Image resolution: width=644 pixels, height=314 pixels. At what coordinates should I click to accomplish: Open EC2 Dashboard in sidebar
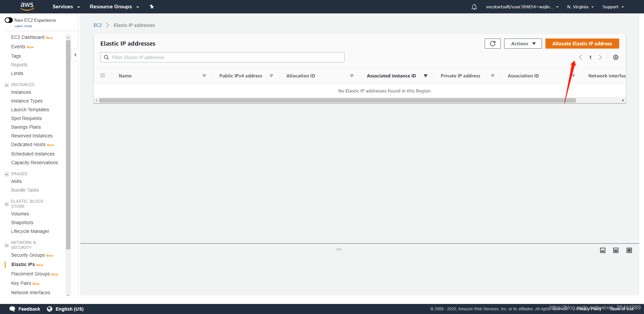pyautogui.click(x=28, y=37)
